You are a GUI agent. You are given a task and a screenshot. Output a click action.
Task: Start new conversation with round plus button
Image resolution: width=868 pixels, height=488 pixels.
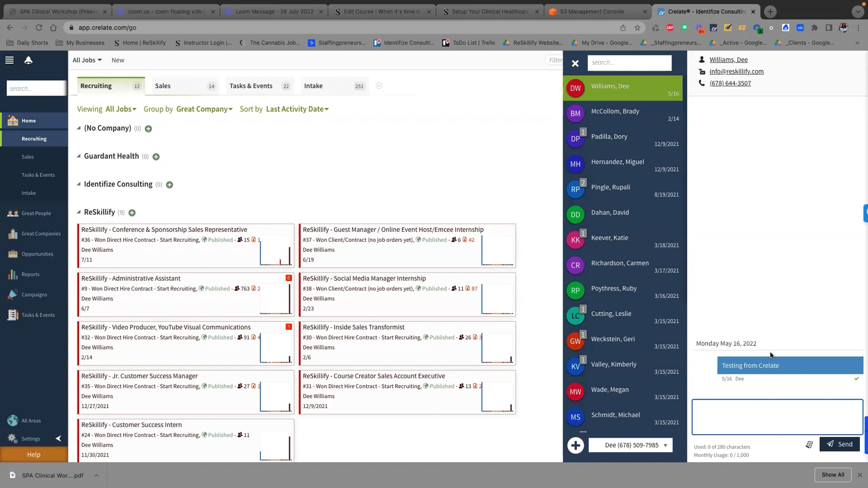coord(575,445)
